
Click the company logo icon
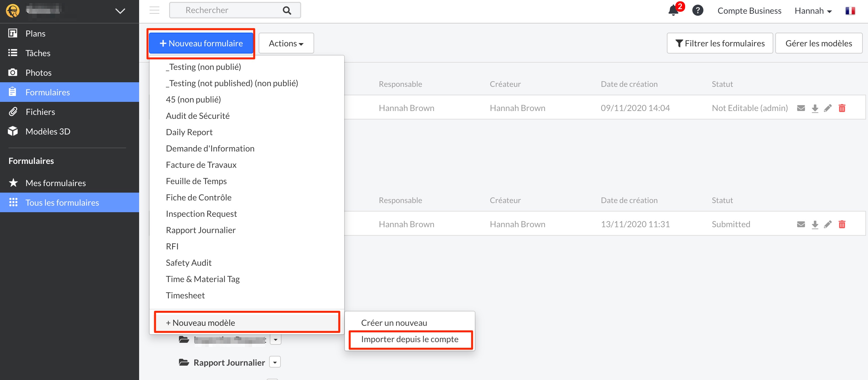click(13, 10)
